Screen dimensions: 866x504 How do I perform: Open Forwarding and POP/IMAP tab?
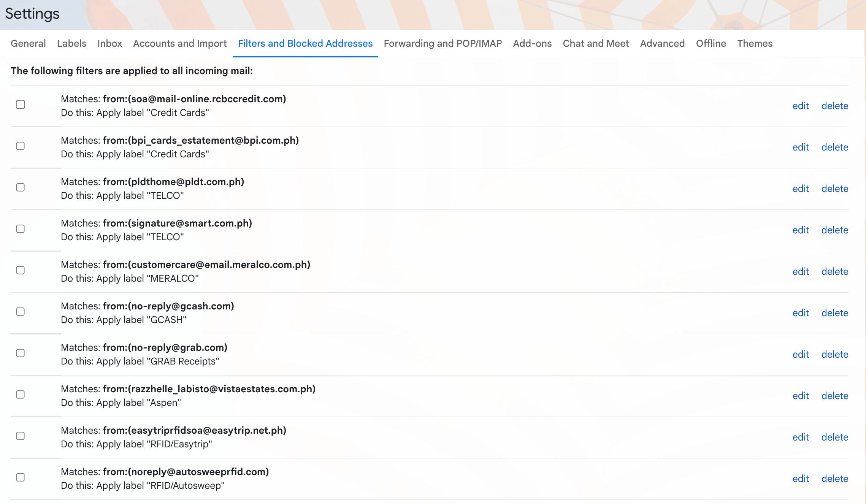coord(443,43)
